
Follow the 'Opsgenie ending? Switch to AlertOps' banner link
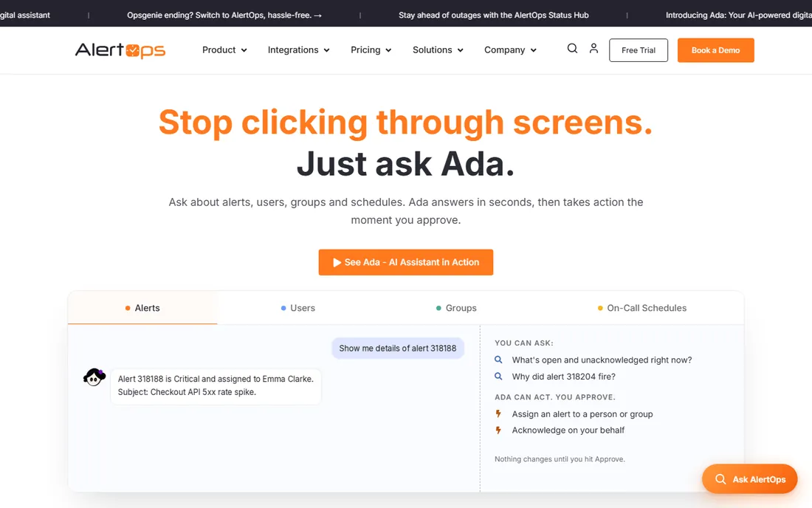[224, 15]
